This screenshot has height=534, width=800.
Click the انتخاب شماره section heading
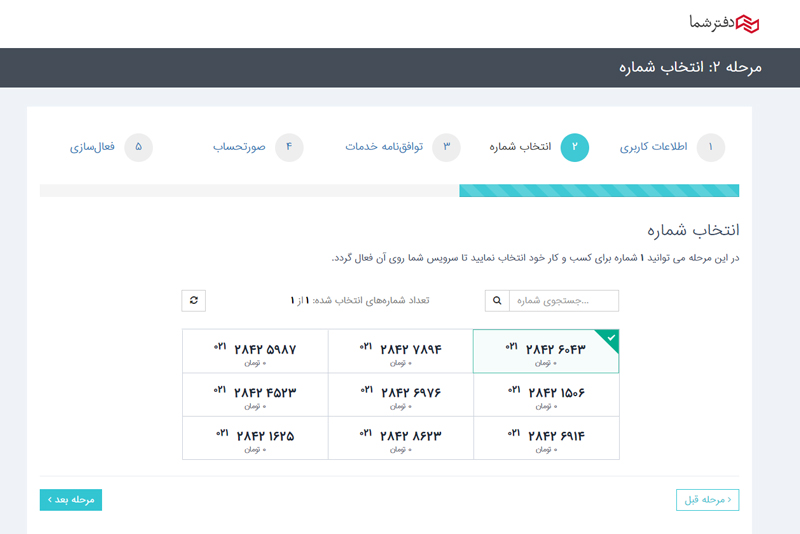tap(693, 230)
